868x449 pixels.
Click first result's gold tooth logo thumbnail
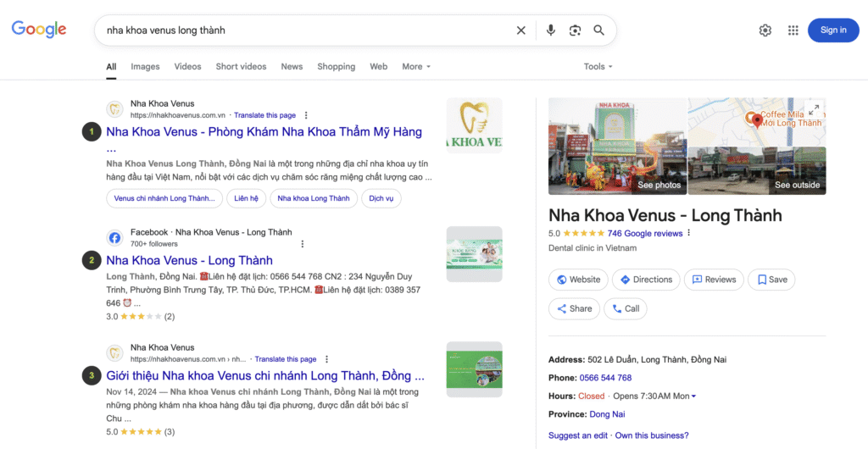pos(475,125)
